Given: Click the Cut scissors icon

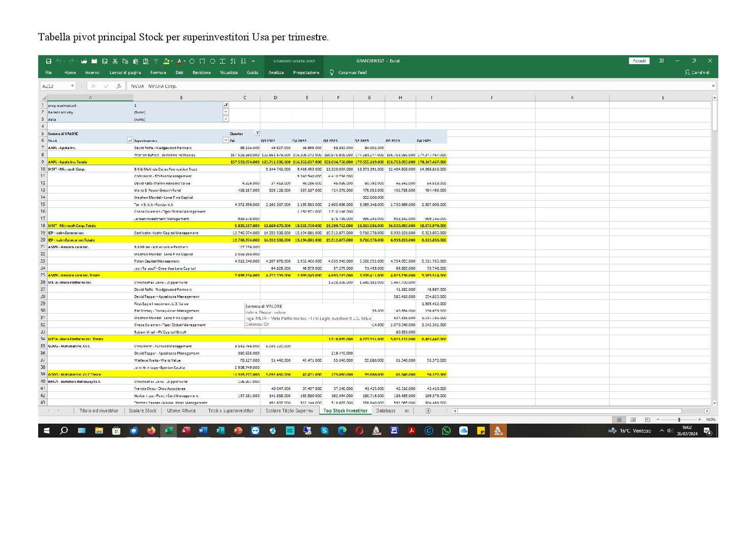Looking at the screenshot, I should tap(116, 61).
